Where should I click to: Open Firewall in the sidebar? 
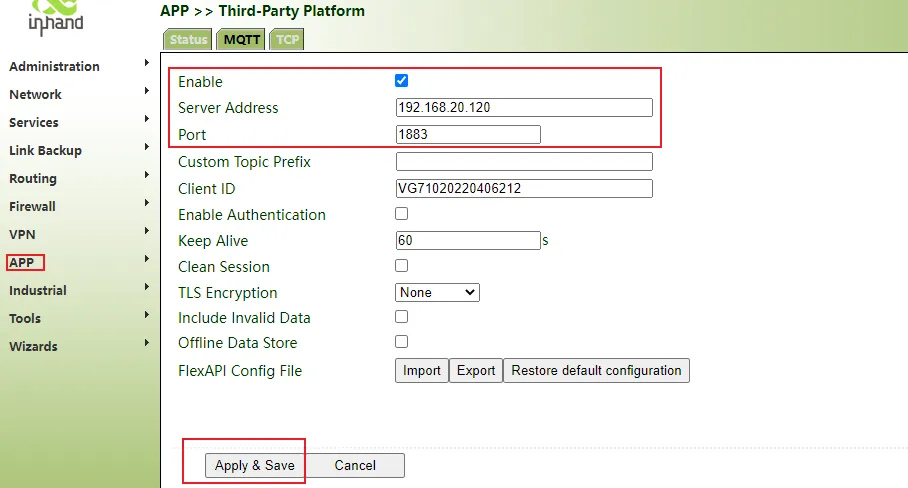point(32,207)
